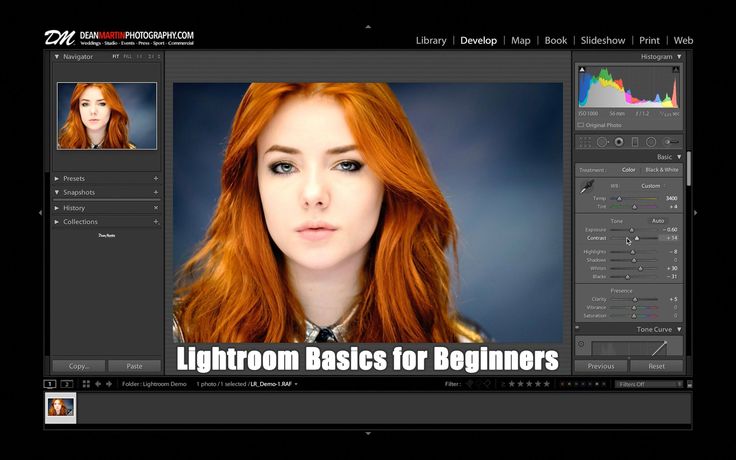Pick the White Balance eyedropper

[x=587, y=187]
